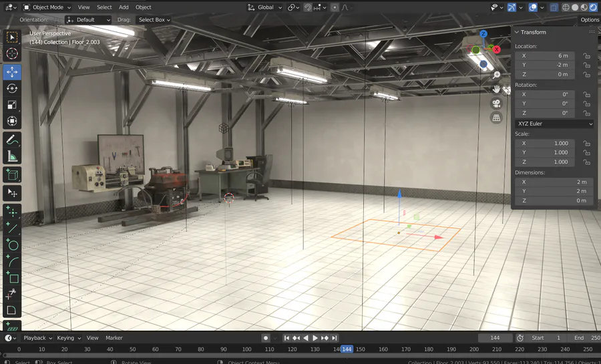Toggle the perspective/orthographic grid icon
Image resolution: width=601 pixels, height=364 pixels.
click(x=496, y=118)
